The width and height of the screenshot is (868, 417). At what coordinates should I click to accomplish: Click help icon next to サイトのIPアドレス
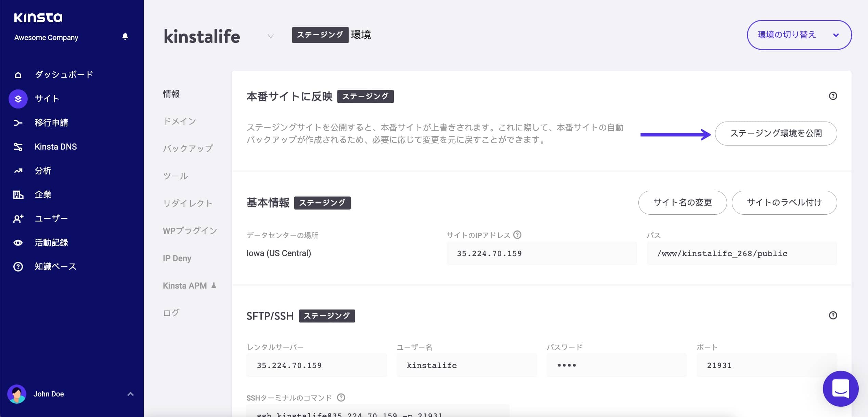pyautogui.click(x=518, y=235)
